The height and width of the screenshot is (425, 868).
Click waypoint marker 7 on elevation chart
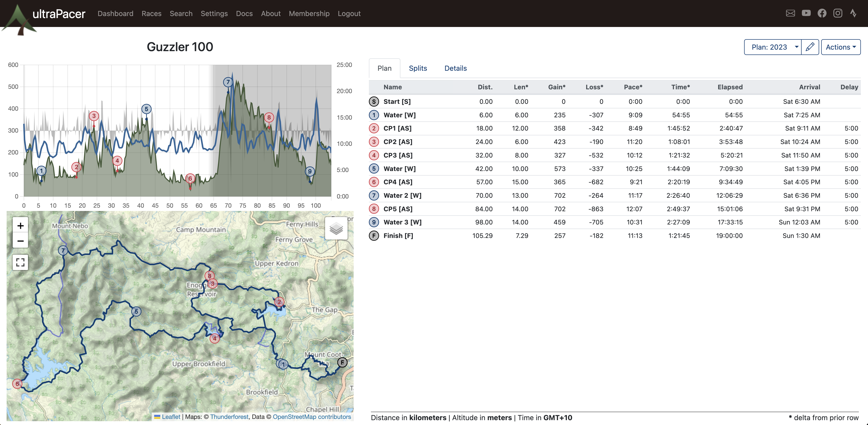point(228,82)
